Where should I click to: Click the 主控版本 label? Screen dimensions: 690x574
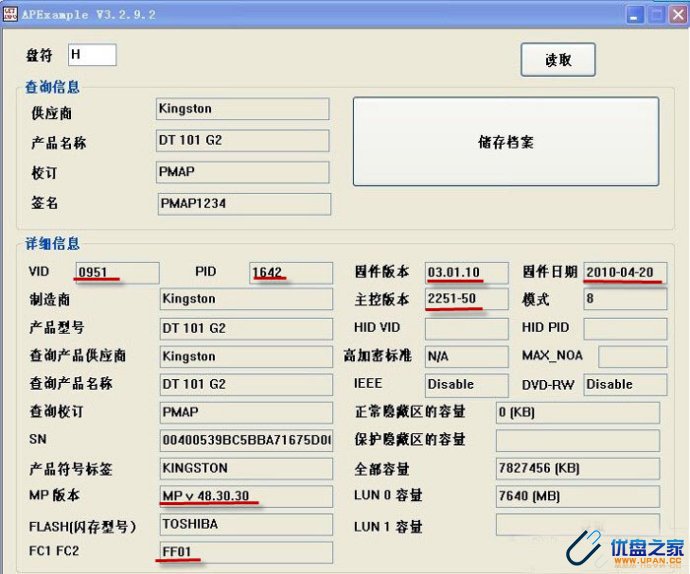tap(382, 300)
